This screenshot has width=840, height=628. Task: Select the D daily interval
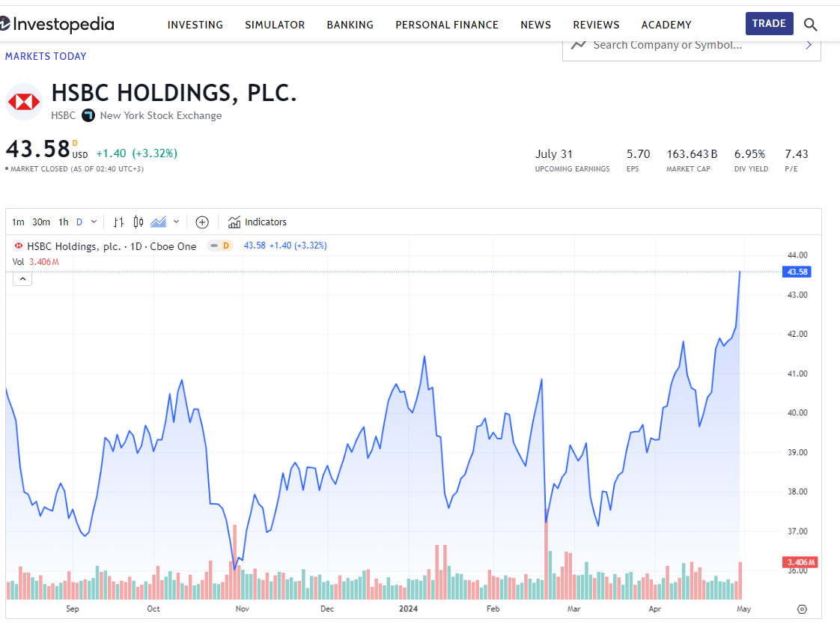pyautogui.click(x=79, y=222)
